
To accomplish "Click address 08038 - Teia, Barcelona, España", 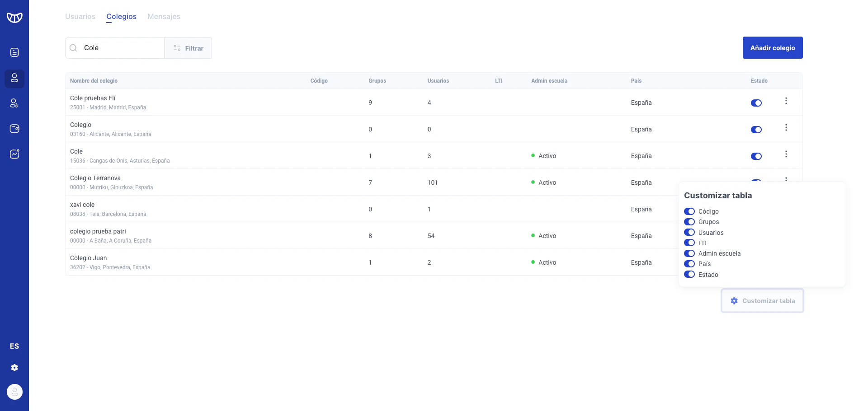I will pos(108,214).
